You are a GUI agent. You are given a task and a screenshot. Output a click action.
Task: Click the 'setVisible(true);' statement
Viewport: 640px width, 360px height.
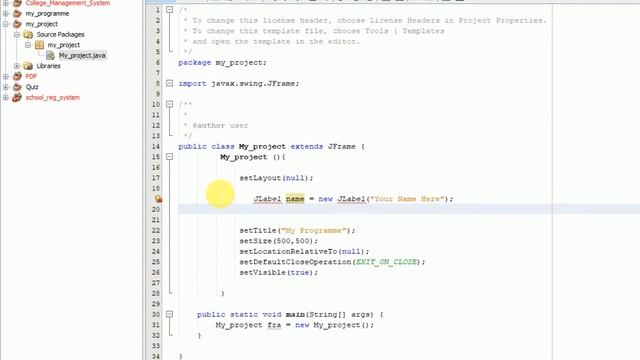point(278,273)
